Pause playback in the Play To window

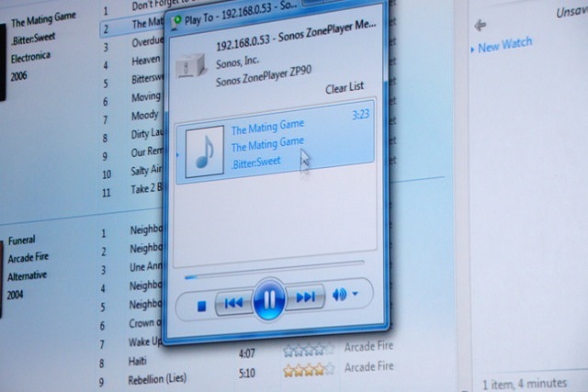pos(269,300)
